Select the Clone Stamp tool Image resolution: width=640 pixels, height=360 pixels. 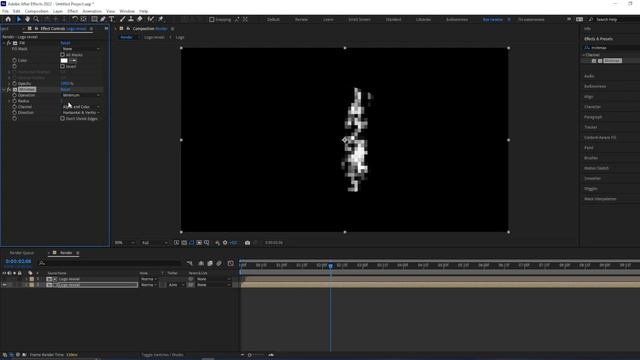[x=131, y=19]
